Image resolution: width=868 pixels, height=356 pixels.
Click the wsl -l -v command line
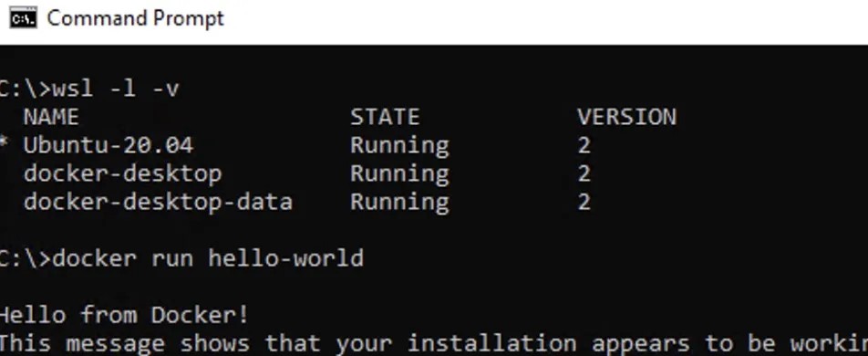(88, 89)
